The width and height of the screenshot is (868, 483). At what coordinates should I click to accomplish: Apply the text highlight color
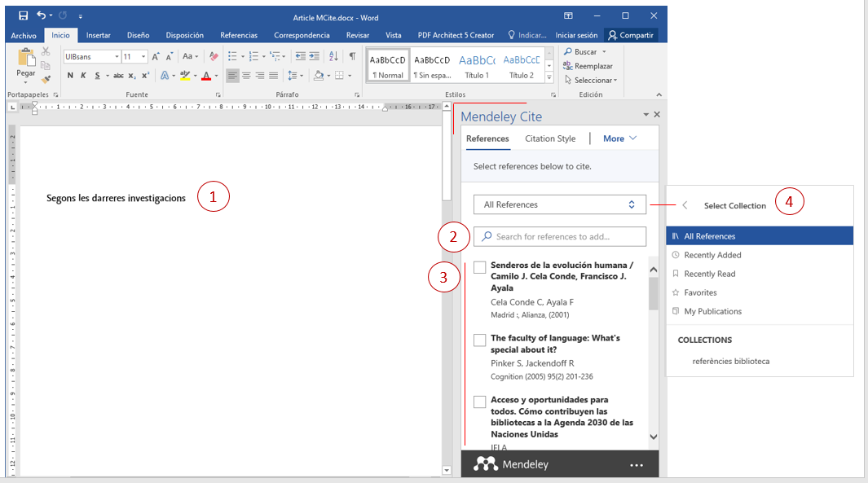(185, 76)
